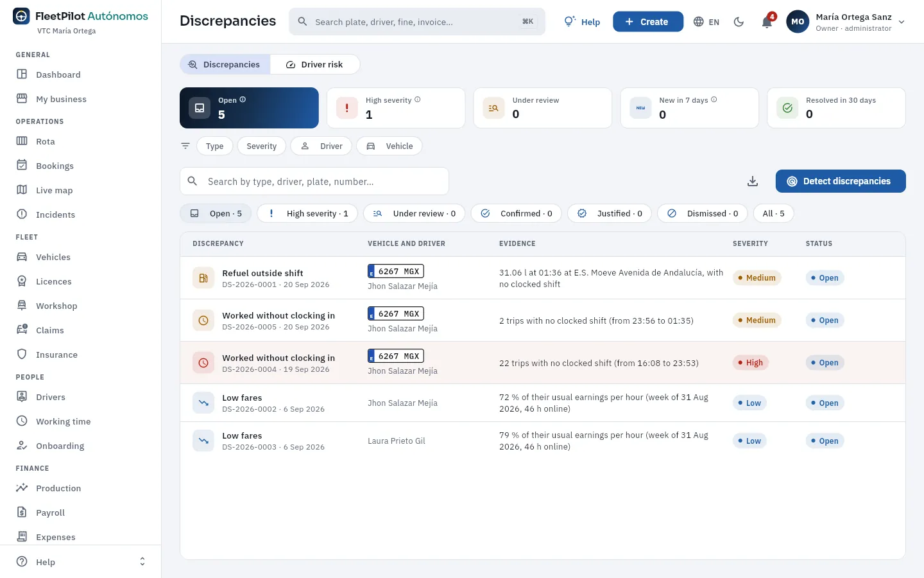Click the Detect discrepancies button
This screenshot has height=578, width=924.
point(841,181)
